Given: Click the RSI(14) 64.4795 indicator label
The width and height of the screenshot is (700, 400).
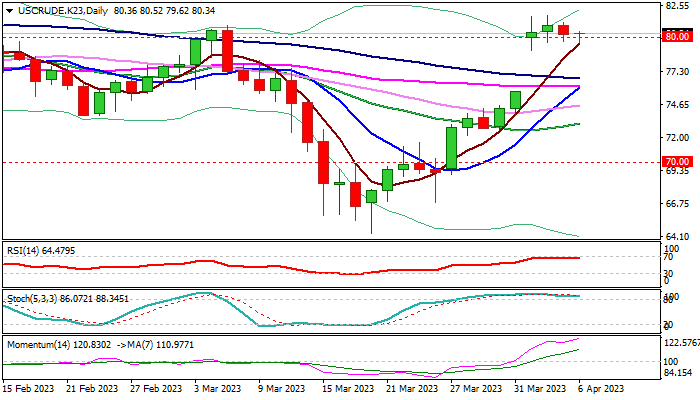Looking at the screenshot, I should 40,249.
